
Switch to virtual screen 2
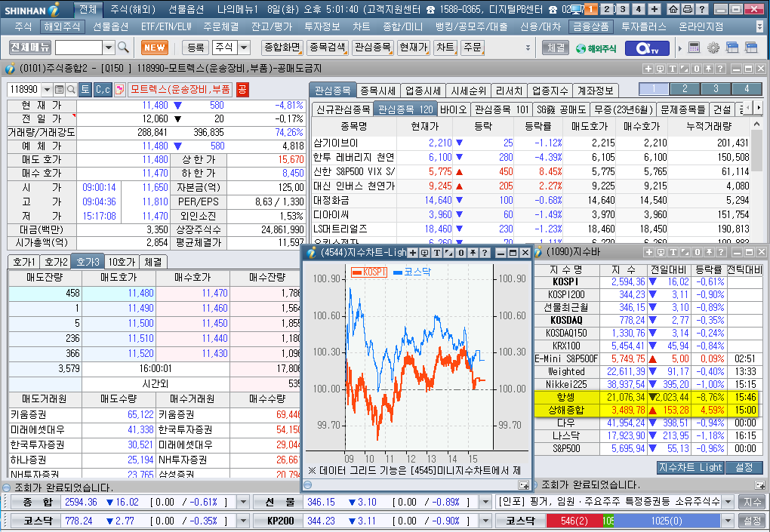pyautogui.click(x=607, y=9)
